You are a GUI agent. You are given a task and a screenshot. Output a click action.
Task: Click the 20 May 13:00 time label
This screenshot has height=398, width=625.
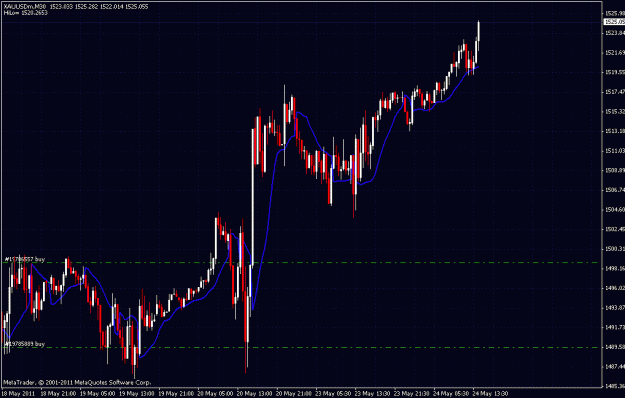tap(254, 394)
